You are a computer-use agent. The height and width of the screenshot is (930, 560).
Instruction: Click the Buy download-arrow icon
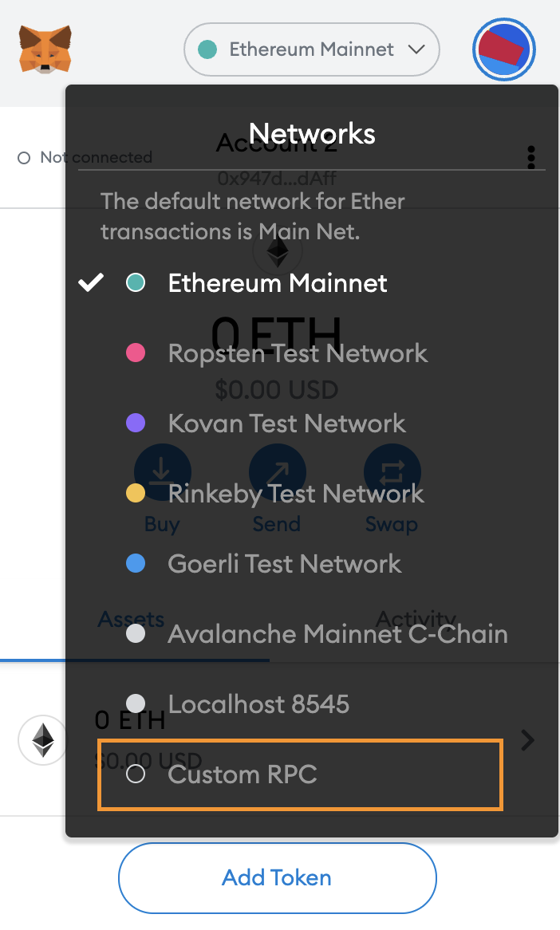pyautogui.click(x=162, y=472)
